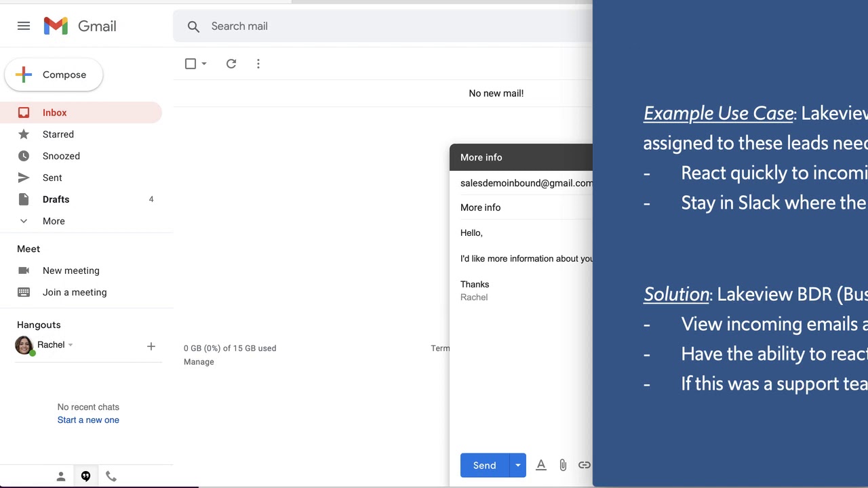Screen dimensions: 868x488
Task: Click the Manage storage link
Action: pyautogui.click(x=199, y=362)
